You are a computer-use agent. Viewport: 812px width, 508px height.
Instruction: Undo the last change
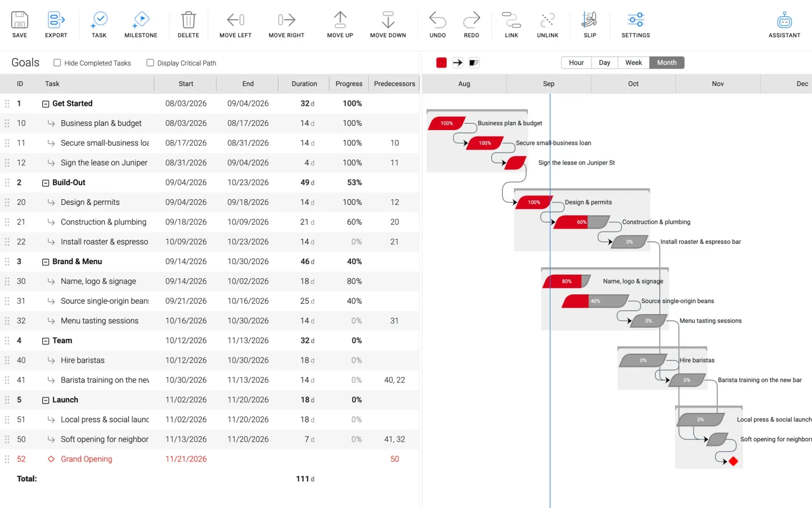pos(438,20)
